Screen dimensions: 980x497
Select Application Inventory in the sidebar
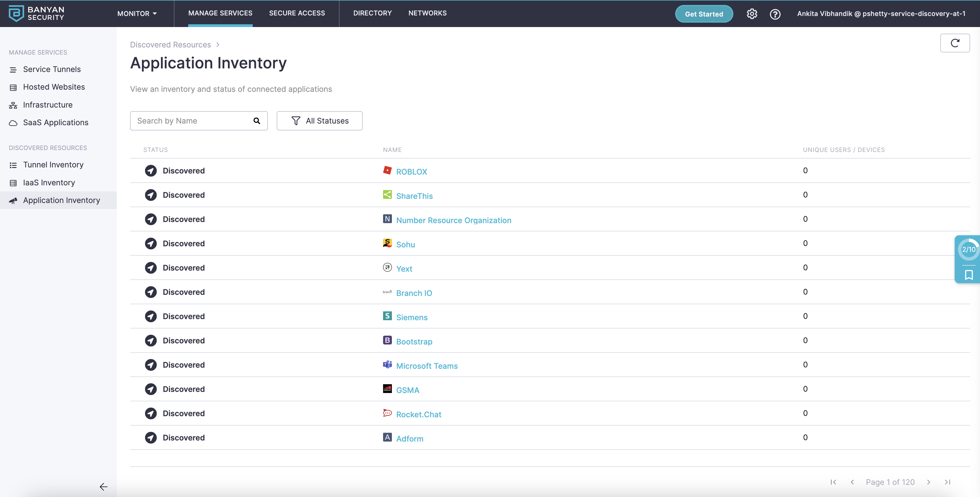coord(58,200)
